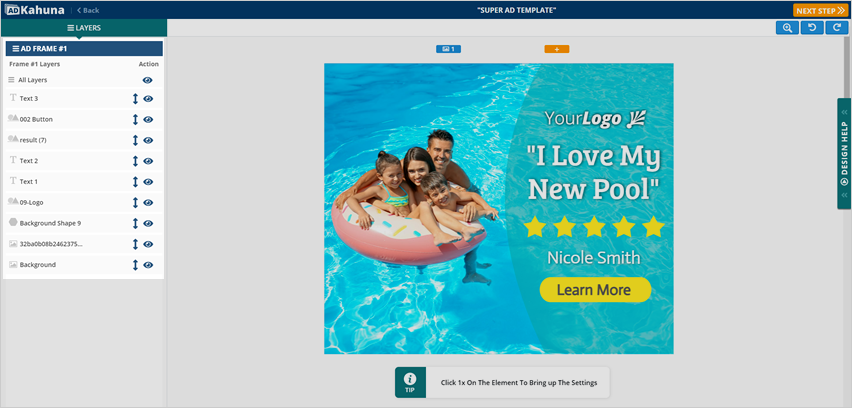Hide the Text 2 layer

point(148,161)
